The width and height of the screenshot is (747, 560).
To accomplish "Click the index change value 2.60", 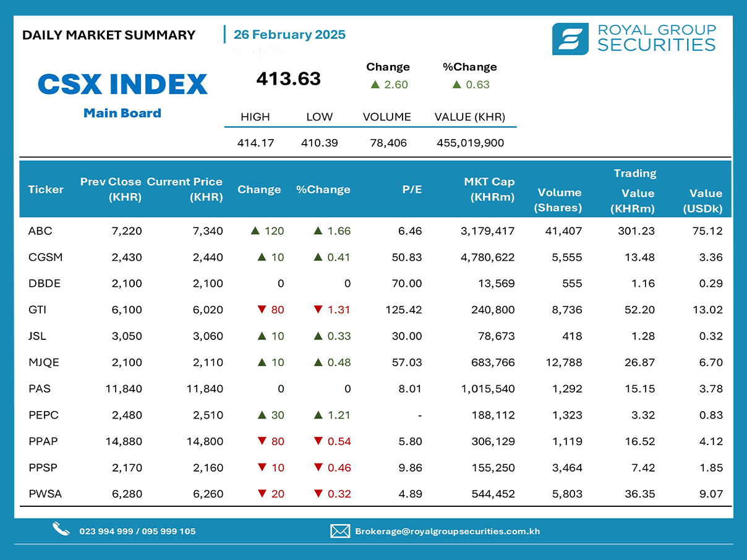I will click(x=396, y=85).
